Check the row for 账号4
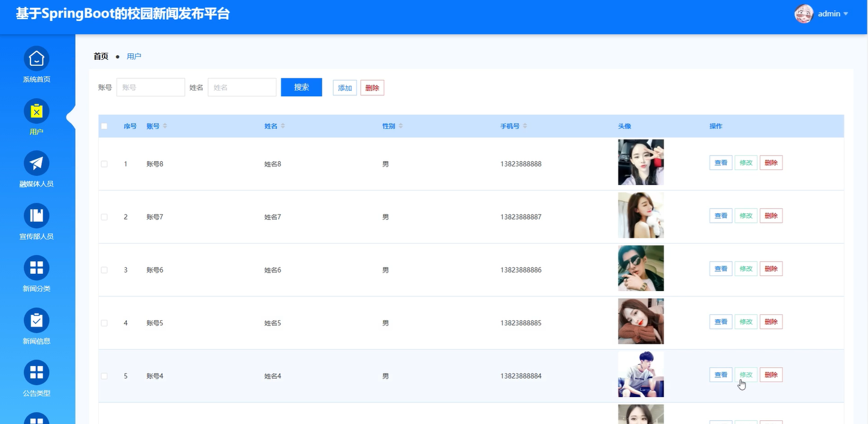Image resolution: width=868 pixels, height=424 pixels. [x=104, y=376]
